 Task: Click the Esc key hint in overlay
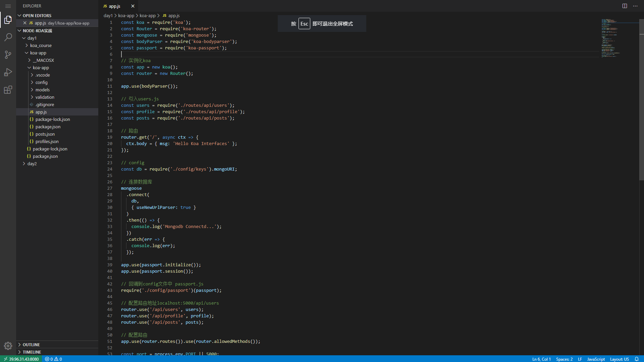[304, 24]
